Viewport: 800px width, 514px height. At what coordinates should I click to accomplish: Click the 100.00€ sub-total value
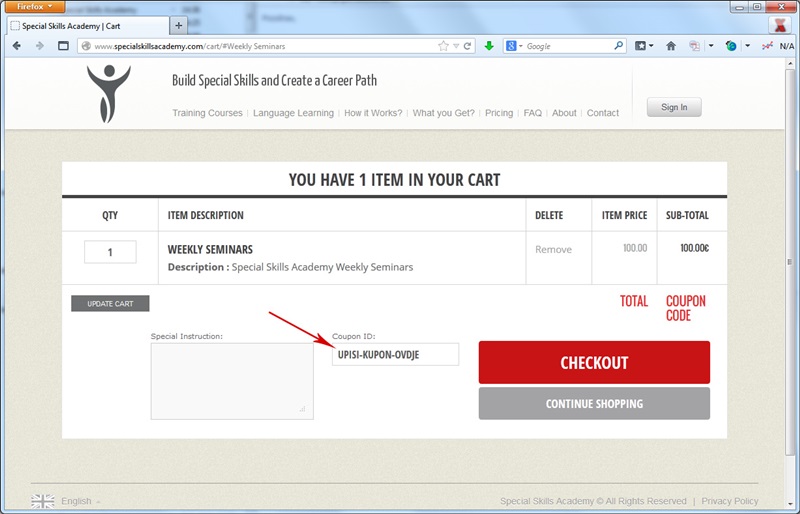(694, 248)
